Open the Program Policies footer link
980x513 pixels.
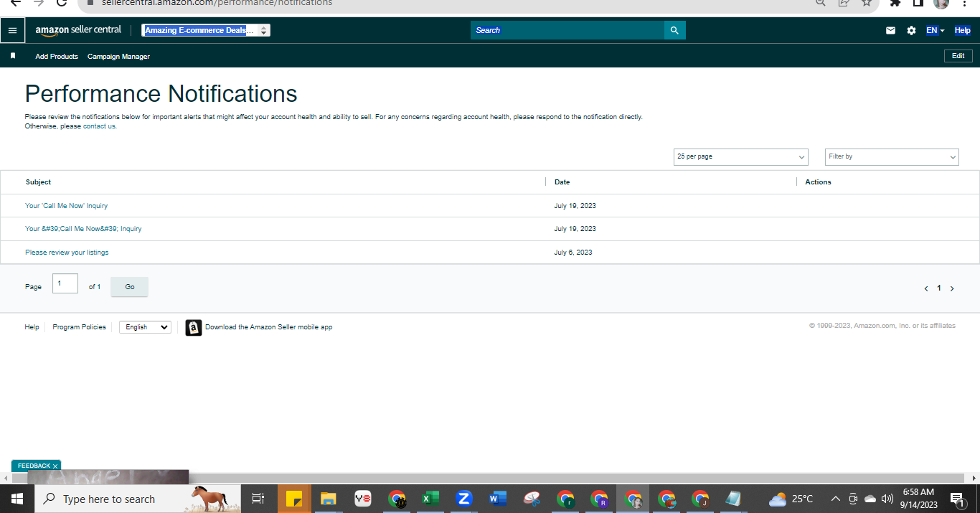coord(79,327)
